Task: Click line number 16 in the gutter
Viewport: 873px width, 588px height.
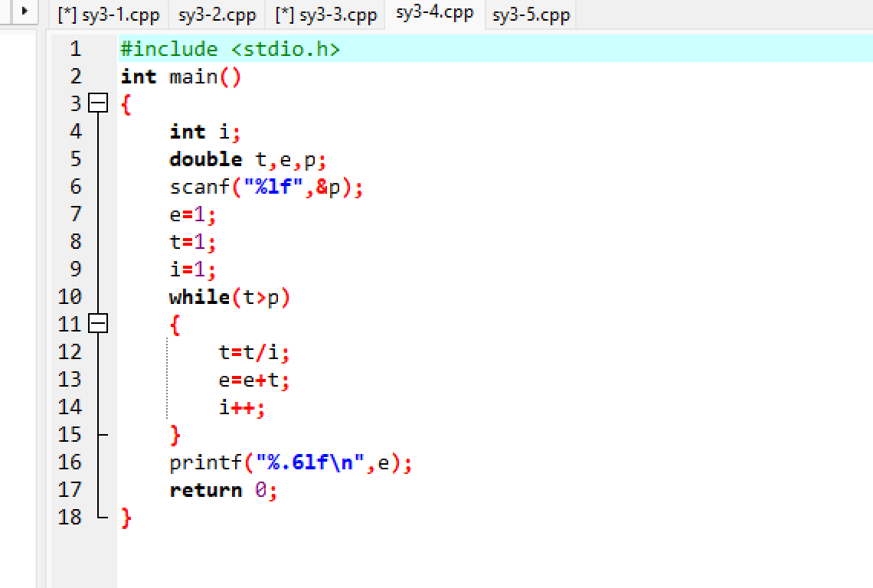Action: (x=70, y=462)
